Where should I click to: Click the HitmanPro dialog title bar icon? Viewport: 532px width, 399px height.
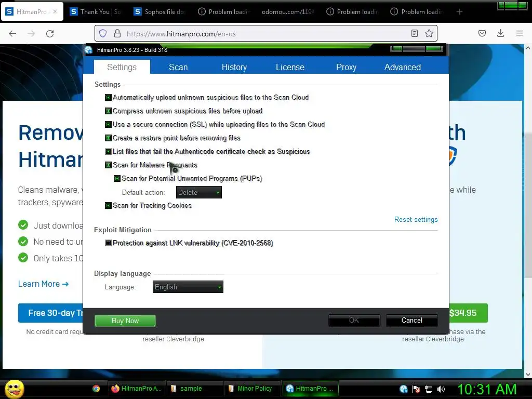coord(88,50)
